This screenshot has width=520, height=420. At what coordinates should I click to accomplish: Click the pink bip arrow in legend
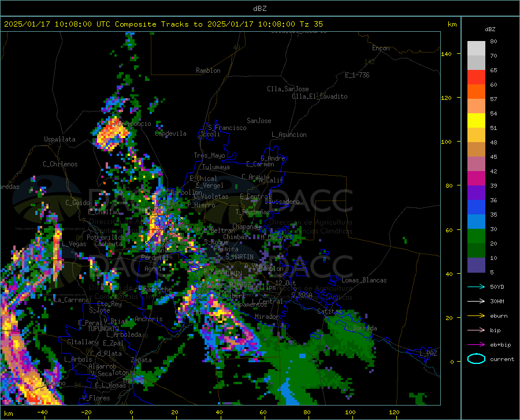pos(476,330)
